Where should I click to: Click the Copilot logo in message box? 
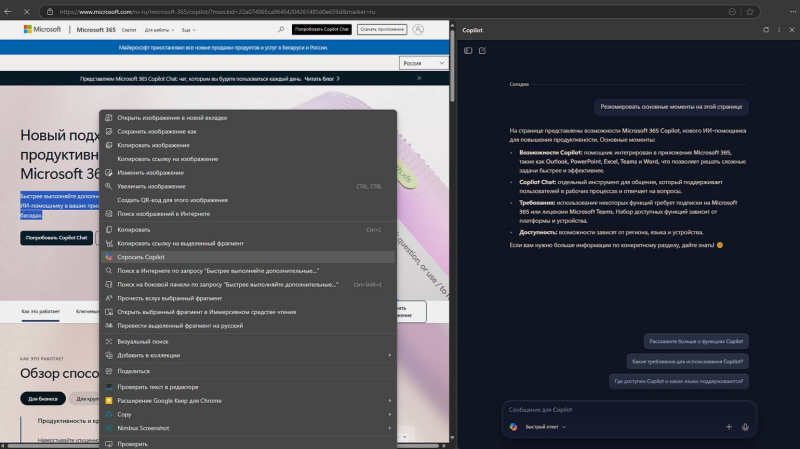coord(513,427)
